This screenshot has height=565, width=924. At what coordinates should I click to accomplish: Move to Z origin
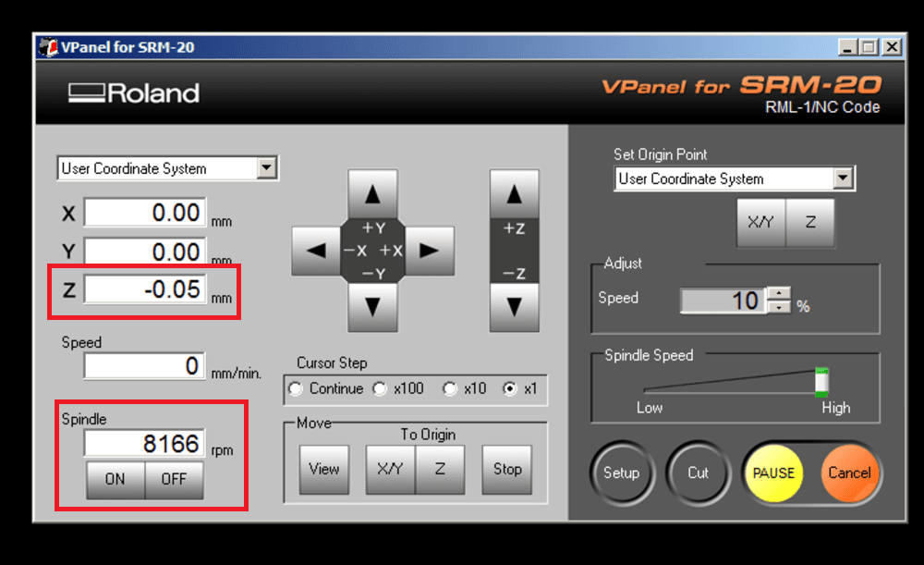(440, 470)
